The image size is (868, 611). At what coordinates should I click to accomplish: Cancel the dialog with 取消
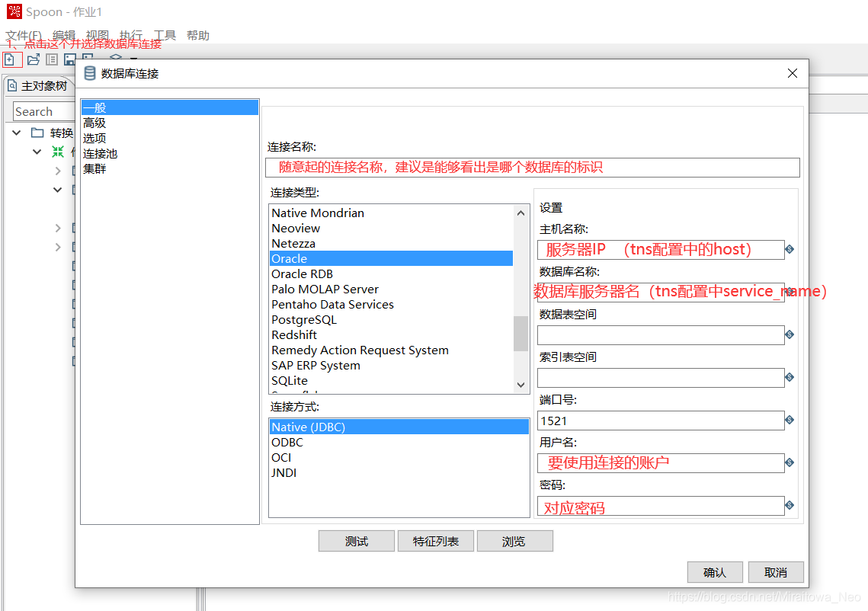776,572
